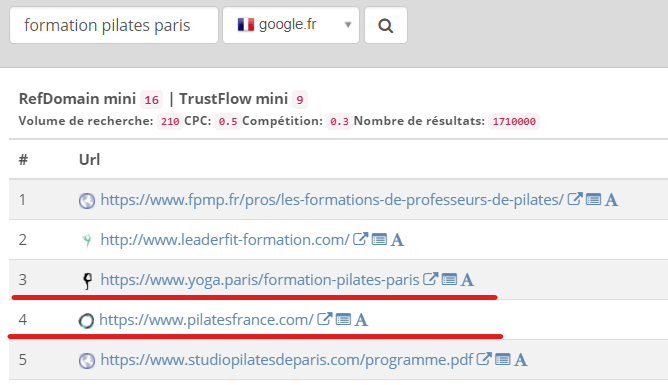668x385 pixels.
Task: Open the pilatesfrance.com link
Action: coord(206,319)
